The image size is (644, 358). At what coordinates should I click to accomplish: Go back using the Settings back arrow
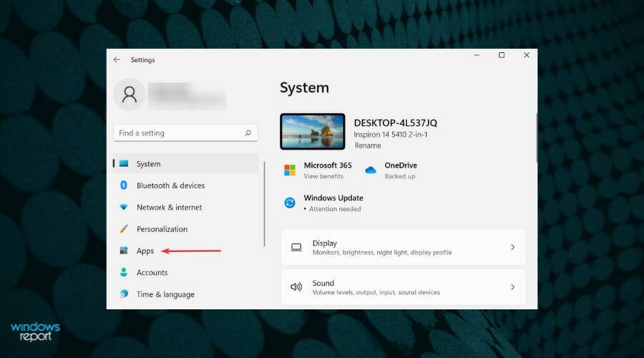point(117,59)
